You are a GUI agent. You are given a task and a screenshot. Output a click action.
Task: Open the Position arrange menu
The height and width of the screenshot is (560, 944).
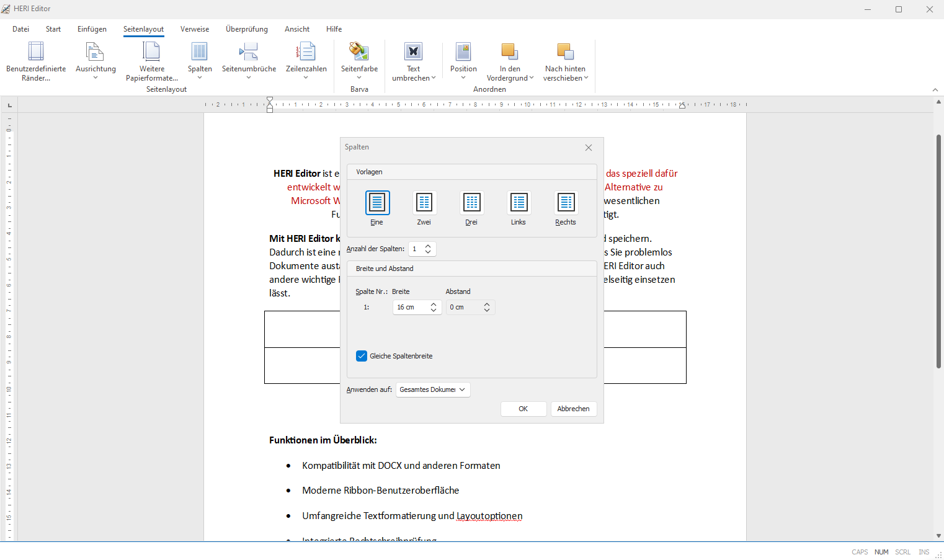463,61
